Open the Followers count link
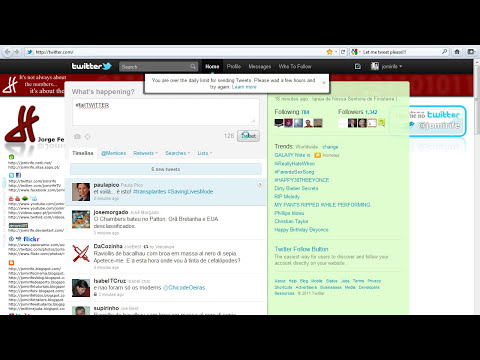The height and width of the screenshot is (360, 480). 357,112
